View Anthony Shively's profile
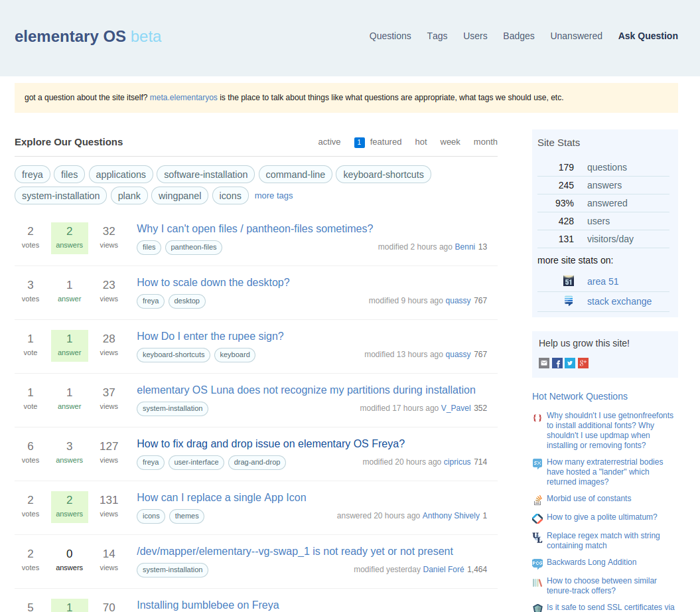The image size is (700, 612). (451, 516)
